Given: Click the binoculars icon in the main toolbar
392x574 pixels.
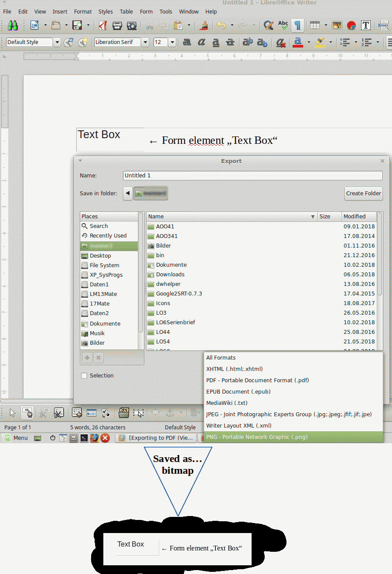Looking at the screenshot, I should tap(13, 26).
